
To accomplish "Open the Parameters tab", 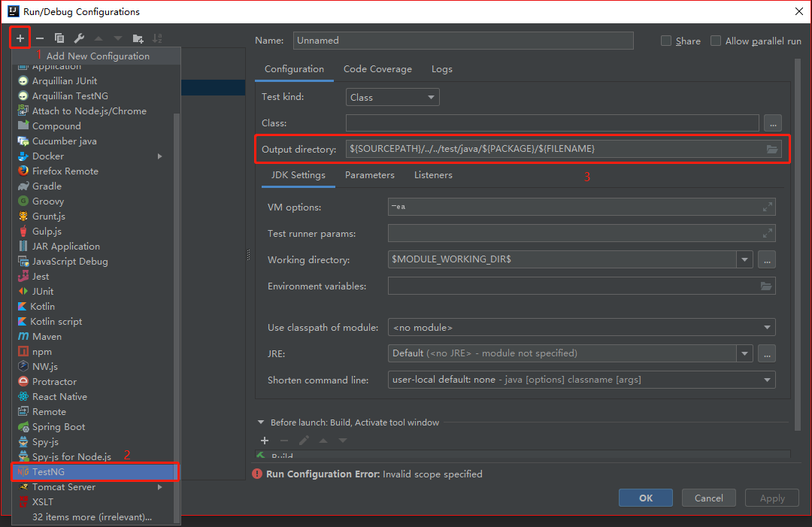I will click(370, 175).
